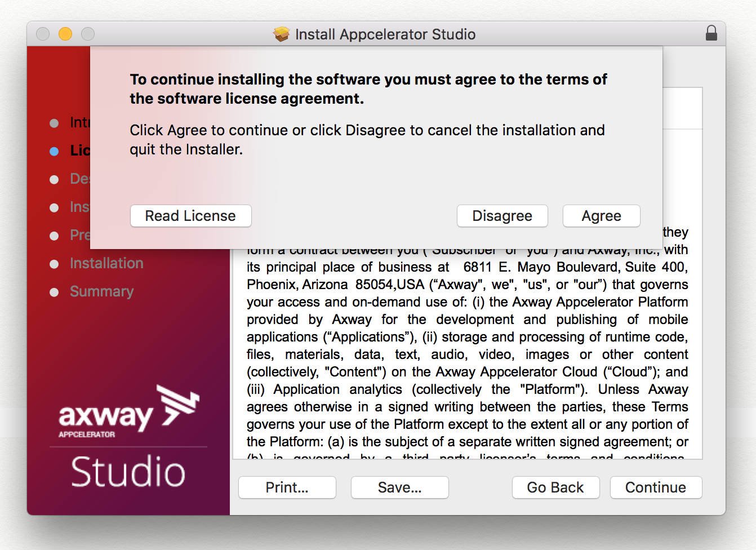Click the bullet beside the Installation step
The image size is (756, 550).
click(x=54, y=264)
